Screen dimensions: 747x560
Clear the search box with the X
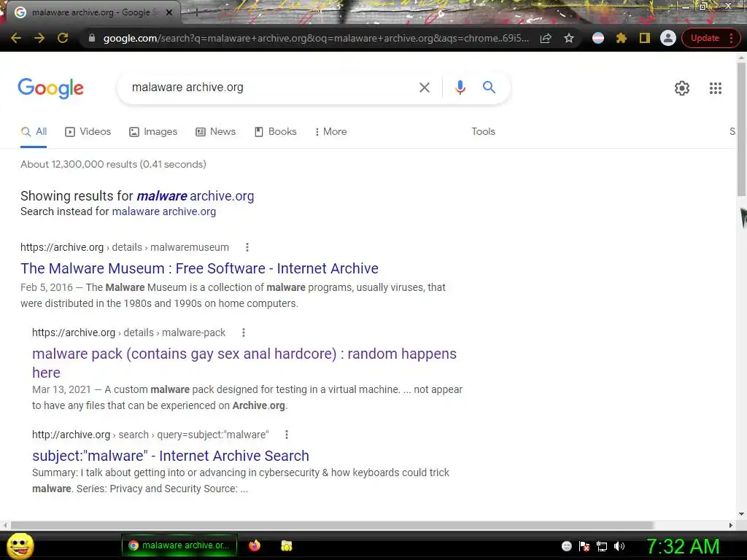[424, 87]
